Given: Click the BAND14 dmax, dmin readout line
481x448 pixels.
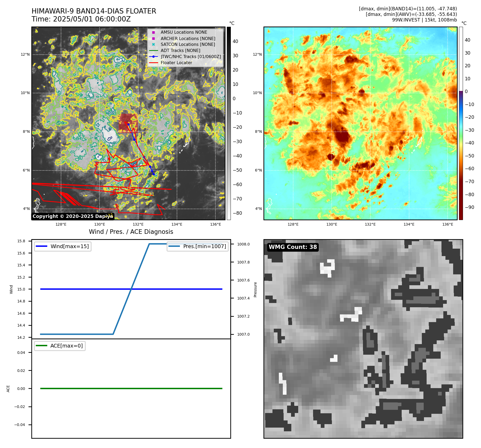Looking at the screenshot, I should [408, 9].
